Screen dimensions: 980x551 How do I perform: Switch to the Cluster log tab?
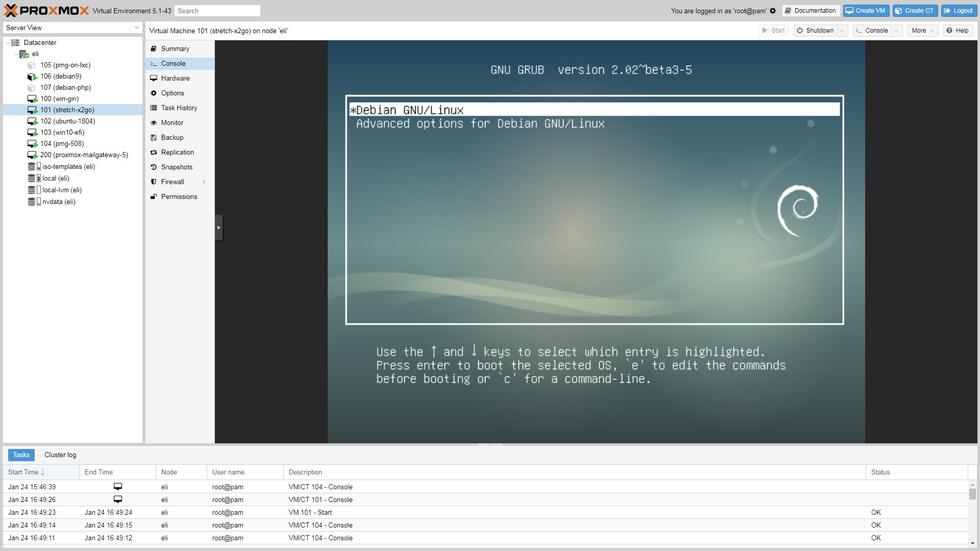[60, 455]
